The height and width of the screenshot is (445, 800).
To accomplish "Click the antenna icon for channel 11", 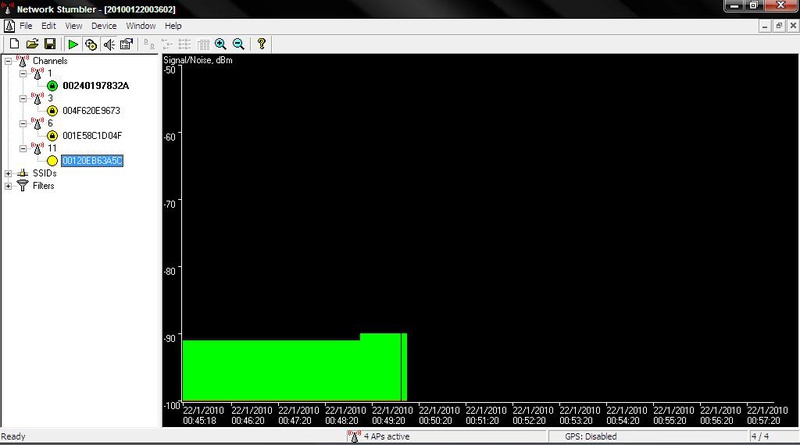I will pyautogui.click(x=37, y=149).
